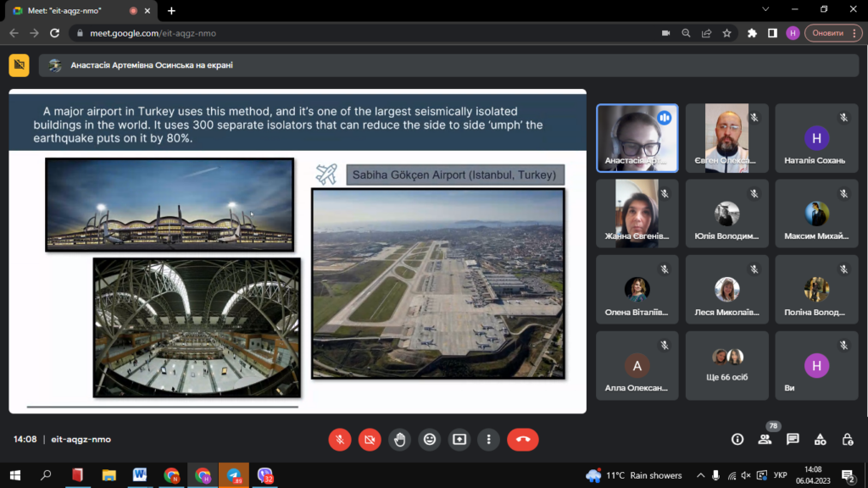Leave the call with hang-up button

pos(522,439)
